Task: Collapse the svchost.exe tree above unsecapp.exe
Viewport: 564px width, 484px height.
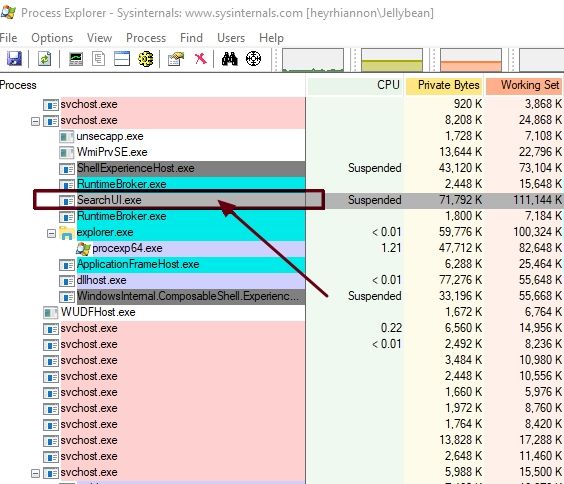Action: [x=35, y=121]
